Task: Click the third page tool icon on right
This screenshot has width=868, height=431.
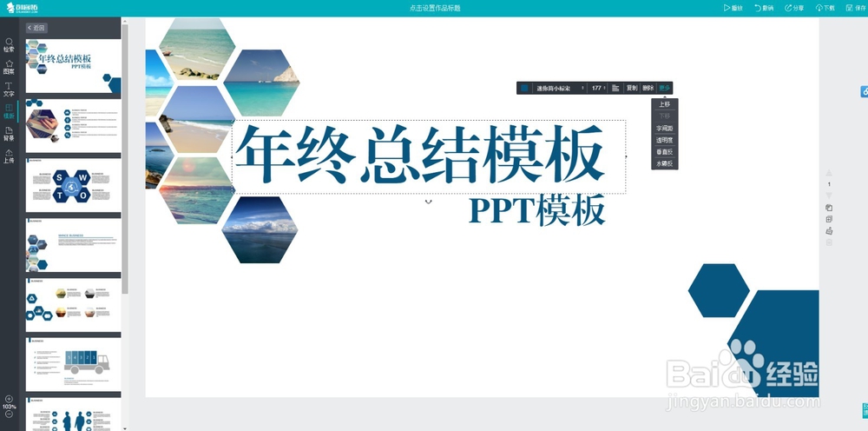Action: click(x=829, y=231)
